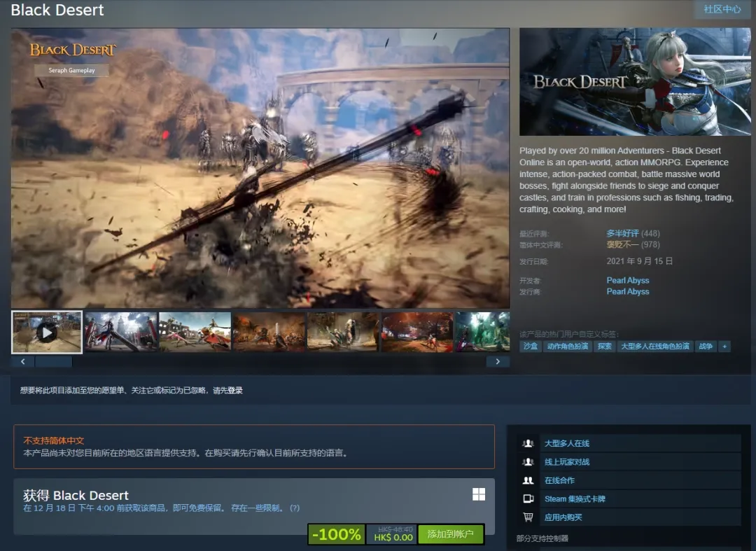
Task: Click the -100% discount badge
Action: point(336,534)
